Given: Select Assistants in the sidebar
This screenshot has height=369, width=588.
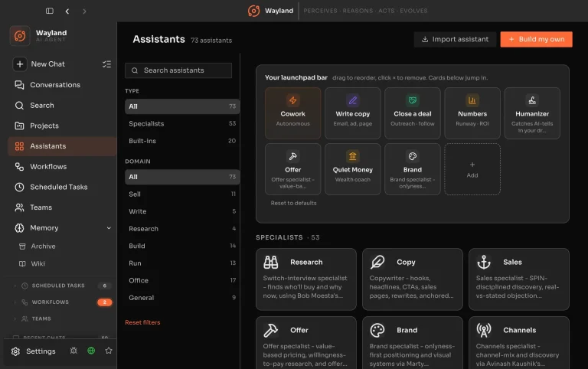Looking at the screenshot, I should [62, 146].
